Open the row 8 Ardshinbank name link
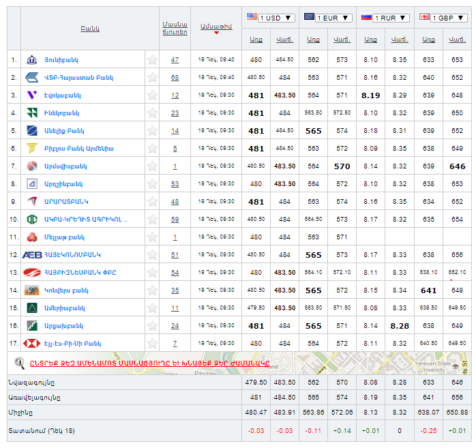 pyautogui.click(x=63, y=184)
